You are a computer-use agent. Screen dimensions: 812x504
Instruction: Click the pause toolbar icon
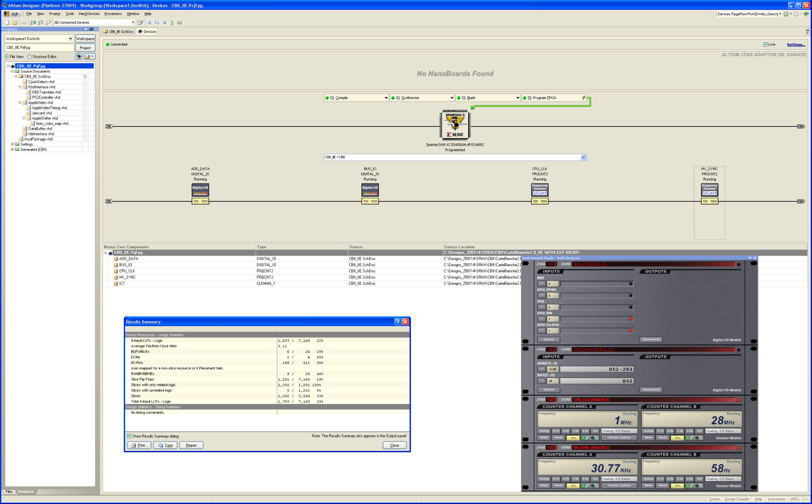(x=149, y=22)
